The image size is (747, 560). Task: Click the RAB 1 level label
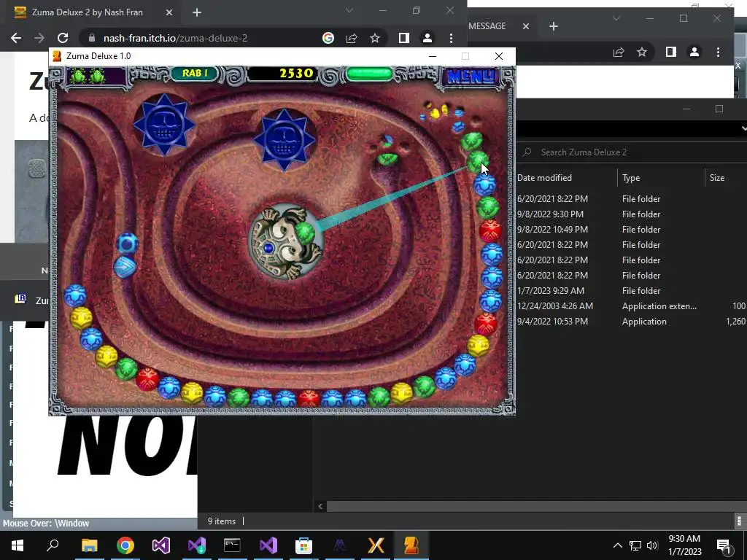(194, 74)
